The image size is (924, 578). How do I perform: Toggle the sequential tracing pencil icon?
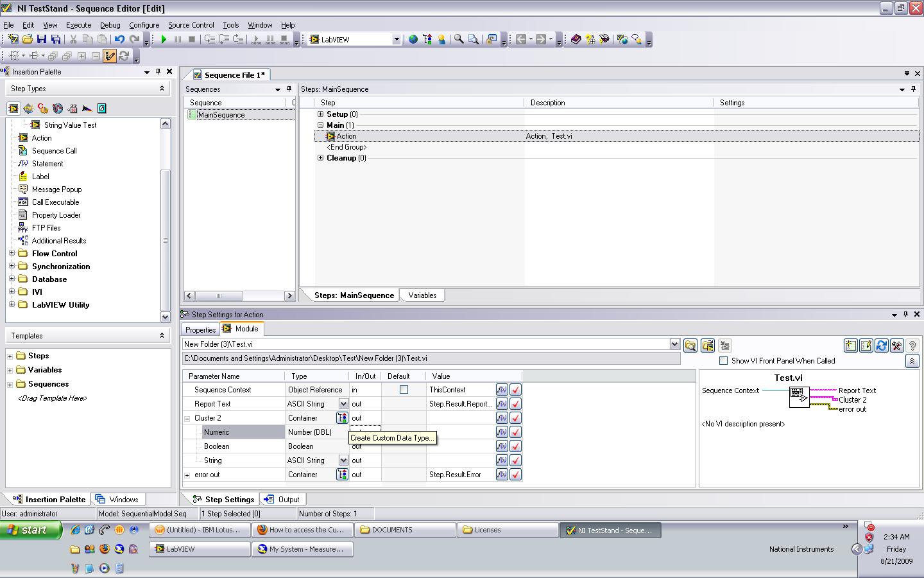(x=110, y=56)
